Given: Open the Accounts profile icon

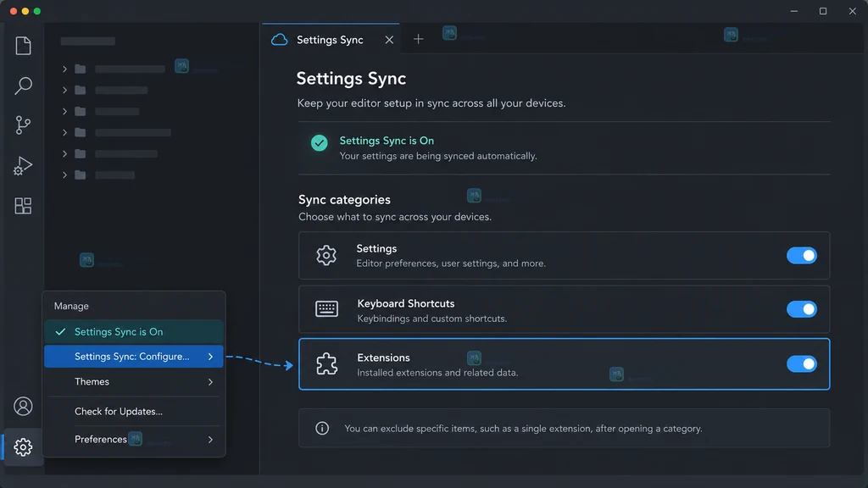Looking at the screenshot, I should click(x=23, y=406).
